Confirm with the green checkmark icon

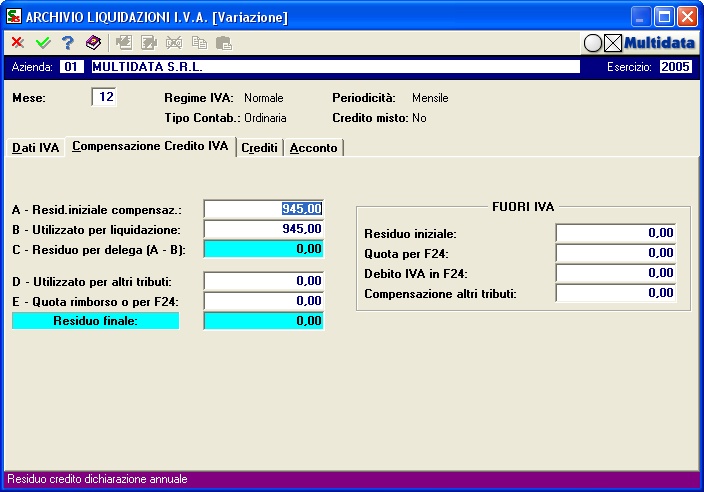(43, 43)
